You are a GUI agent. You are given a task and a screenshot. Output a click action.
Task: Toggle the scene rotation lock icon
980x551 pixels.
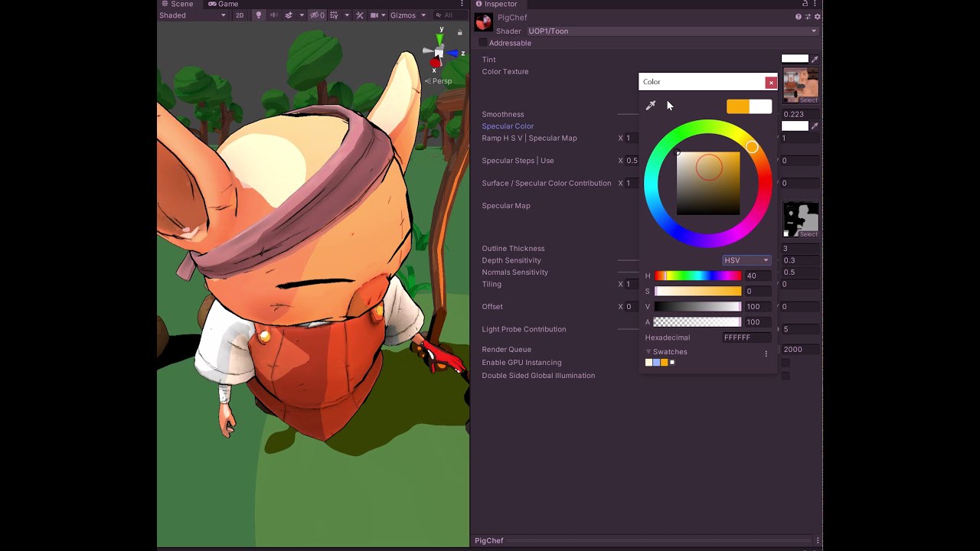(x=459, y=32)
